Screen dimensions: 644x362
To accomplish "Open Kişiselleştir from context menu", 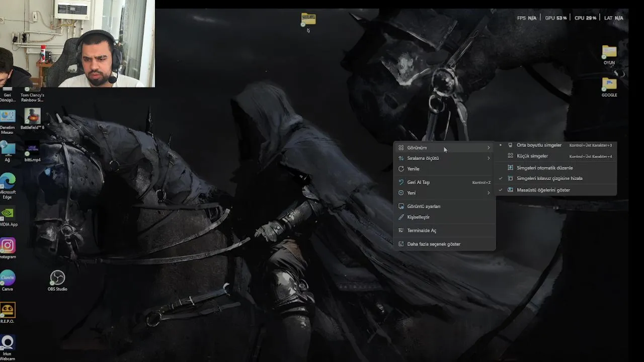I will [444, 217].
